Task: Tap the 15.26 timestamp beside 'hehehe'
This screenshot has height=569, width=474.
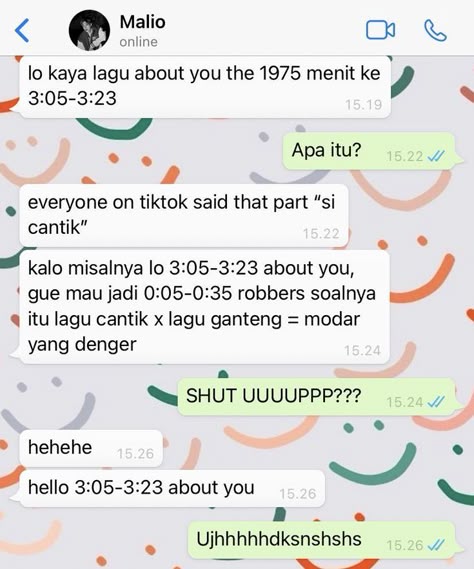Action: (135, 454)
